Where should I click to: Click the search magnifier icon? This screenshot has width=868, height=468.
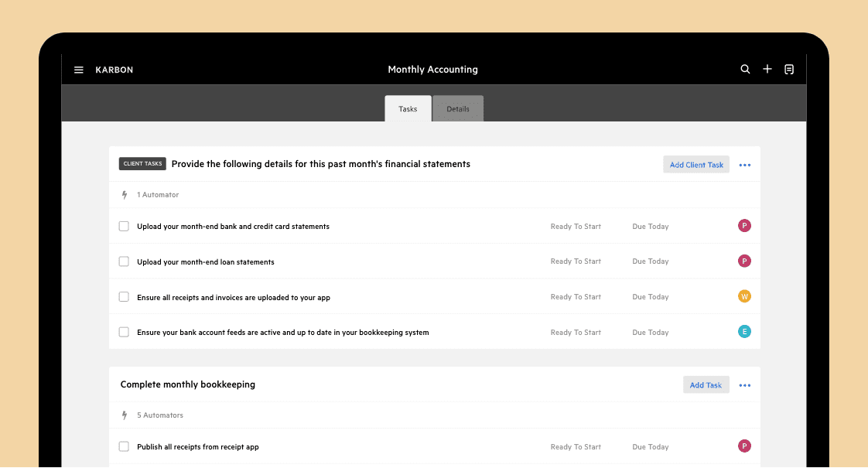(x=745, y=69)
